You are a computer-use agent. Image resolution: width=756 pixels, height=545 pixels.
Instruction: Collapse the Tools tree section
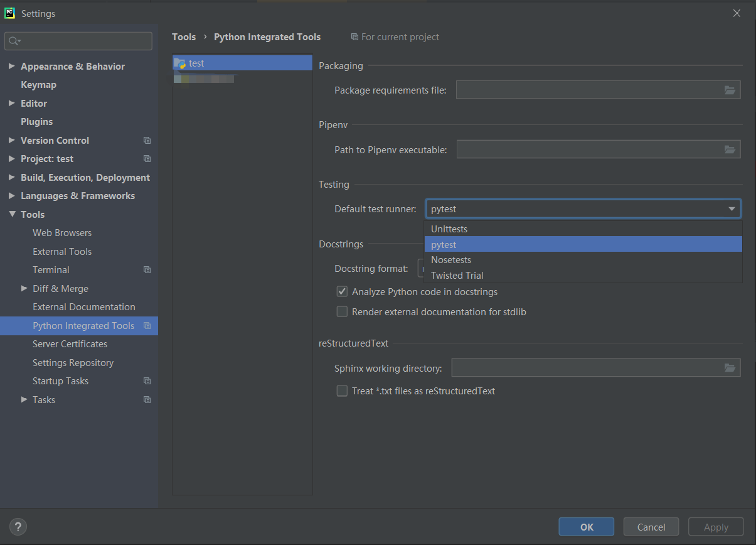(11, 214)
